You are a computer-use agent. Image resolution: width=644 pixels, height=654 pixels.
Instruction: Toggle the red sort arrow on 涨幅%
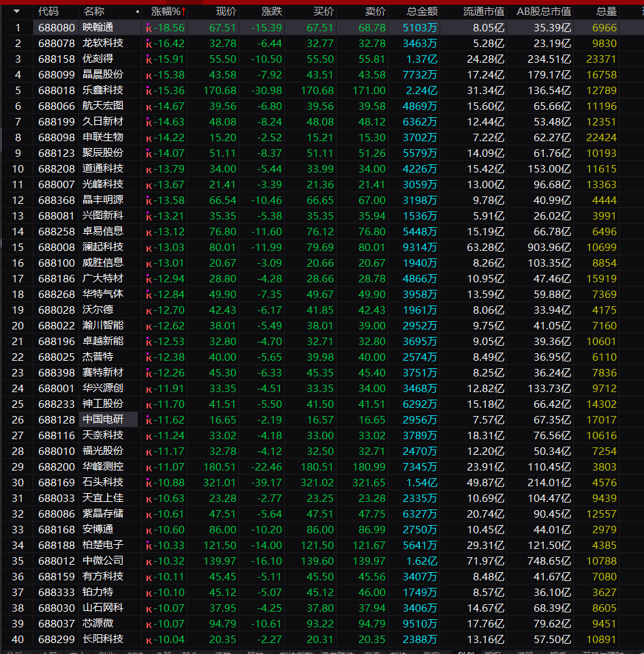tap(183, 12)
